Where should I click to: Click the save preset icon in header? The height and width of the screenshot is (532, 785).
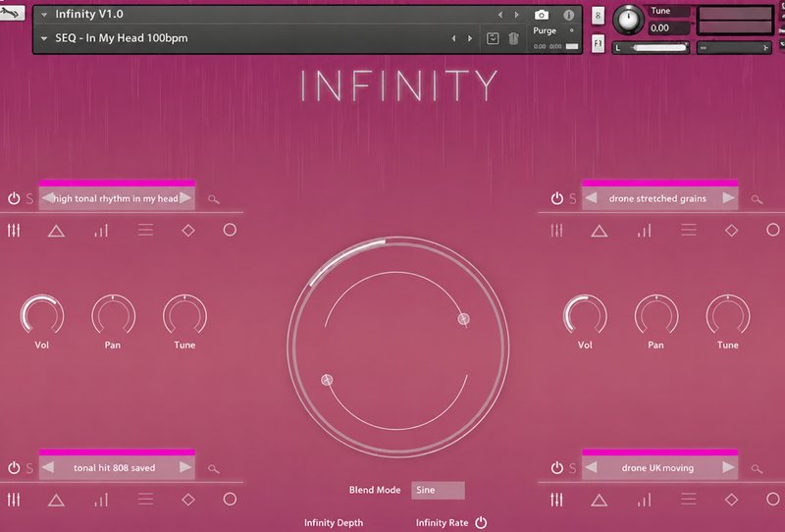click(493, 38)
